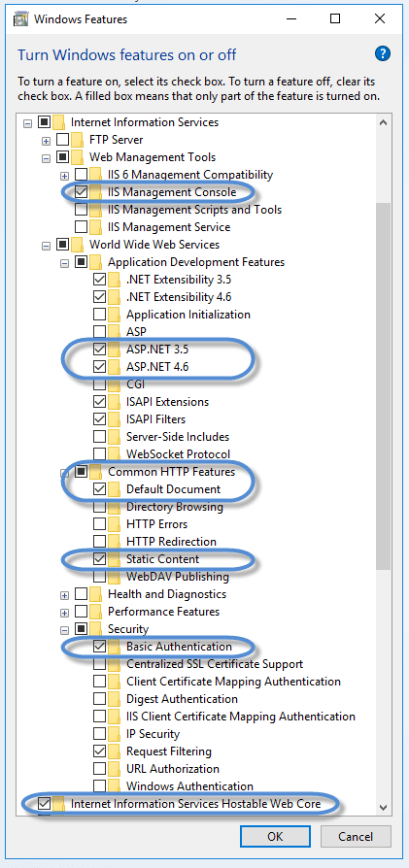The height and width of the screenshot is (868, 409).
Task: Collapse the Internet Information Services tree node
Action: [x=27, y=122]
